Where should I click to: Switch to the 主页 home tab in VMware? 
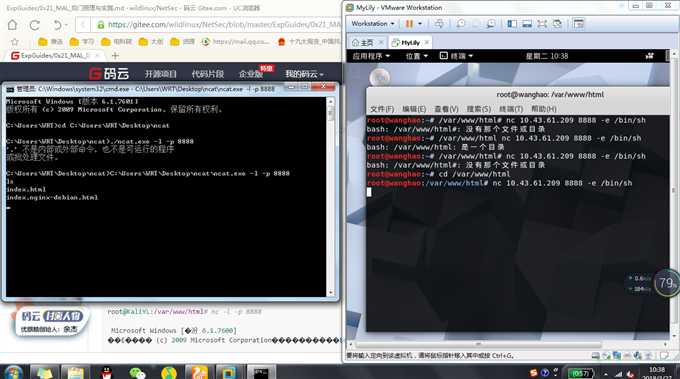click(363, 42)
